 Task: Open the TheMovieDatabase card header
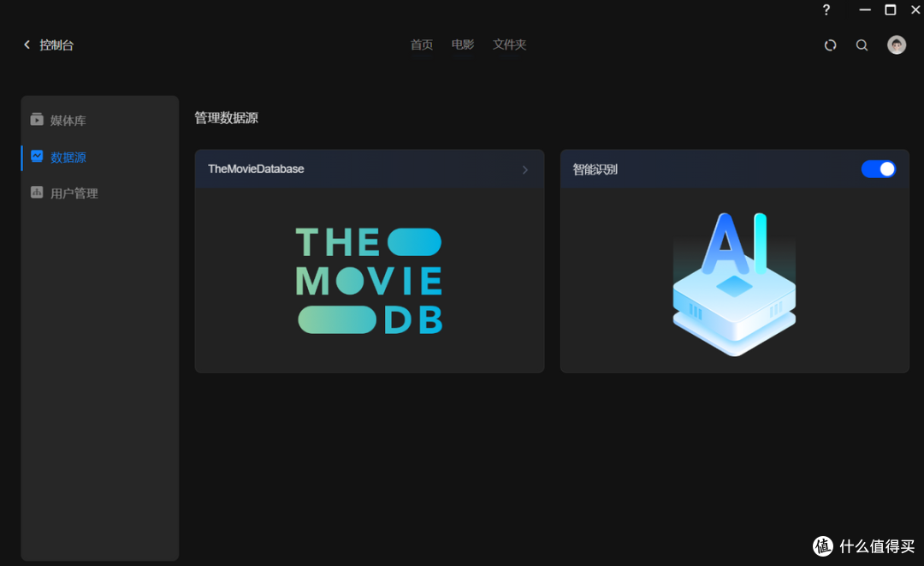(370, 170)
